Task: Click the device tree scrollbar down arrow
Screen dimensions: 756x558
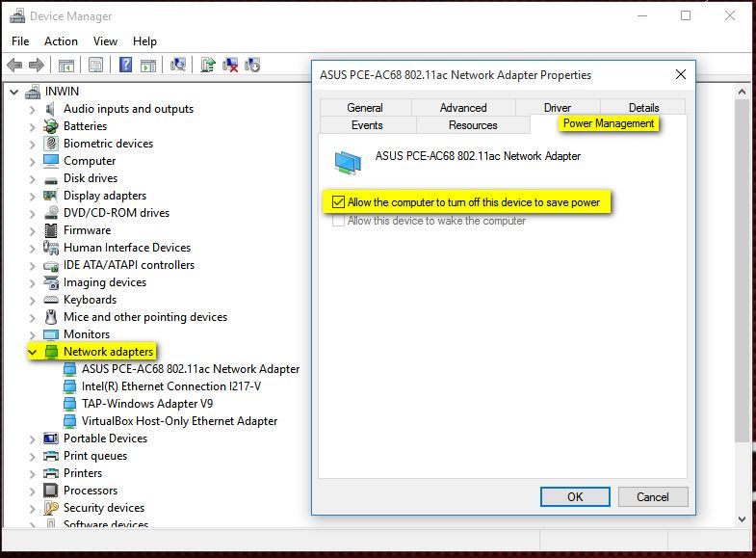Action: pos(742,518)
